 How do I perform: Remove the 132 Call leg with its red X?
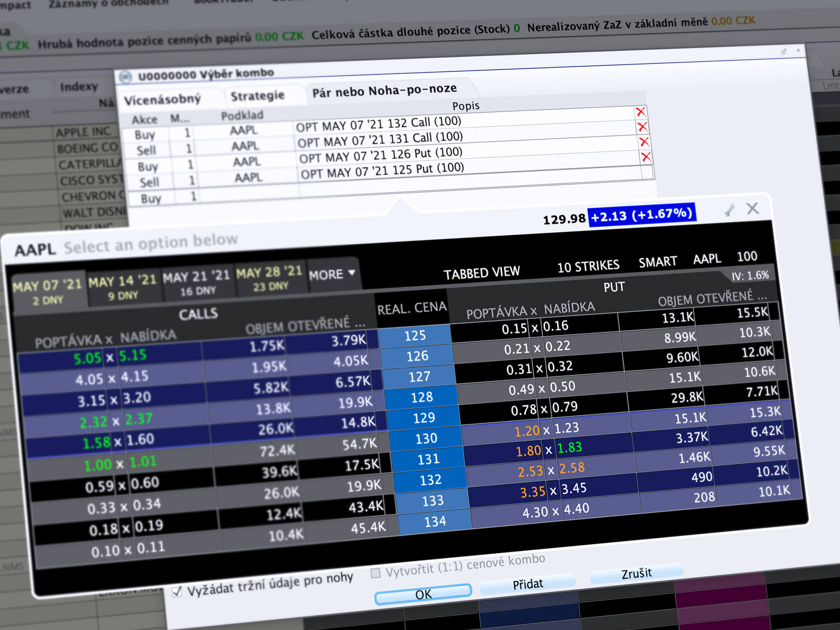[640, 112]
